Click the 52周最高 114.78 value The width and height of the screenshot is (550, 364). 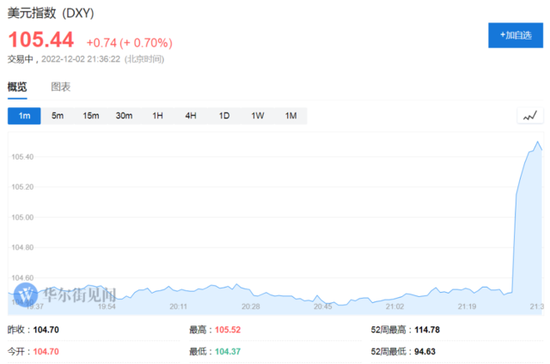click(427, 330)
